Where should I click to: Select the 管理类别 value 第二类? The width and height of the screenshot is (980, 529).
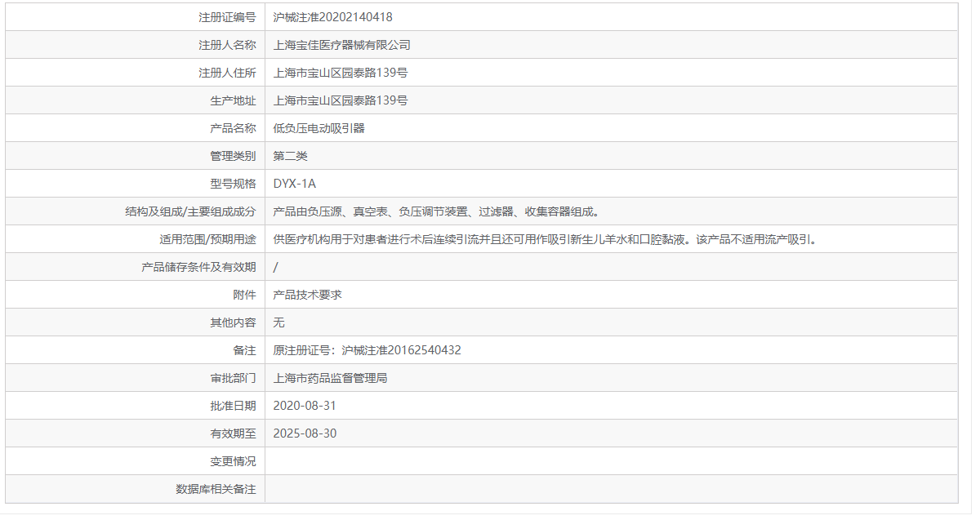pos(291,155)
